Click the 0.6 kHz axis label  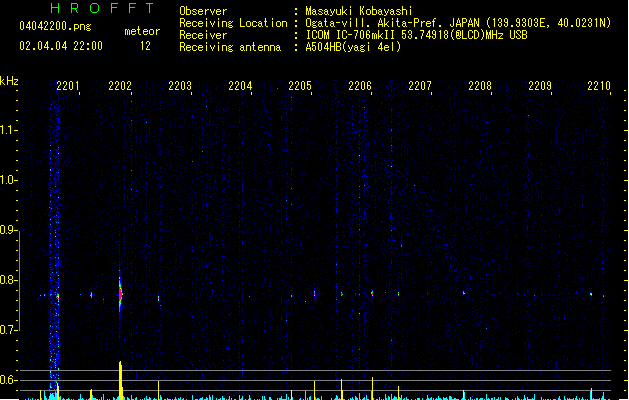(8, 380)
